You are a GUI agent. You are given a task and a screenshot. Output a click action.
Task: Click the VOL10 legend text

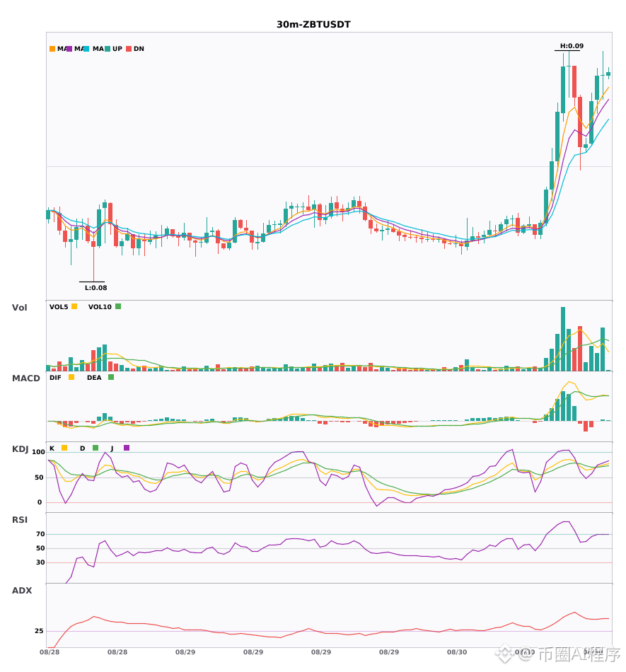point(100,307)
